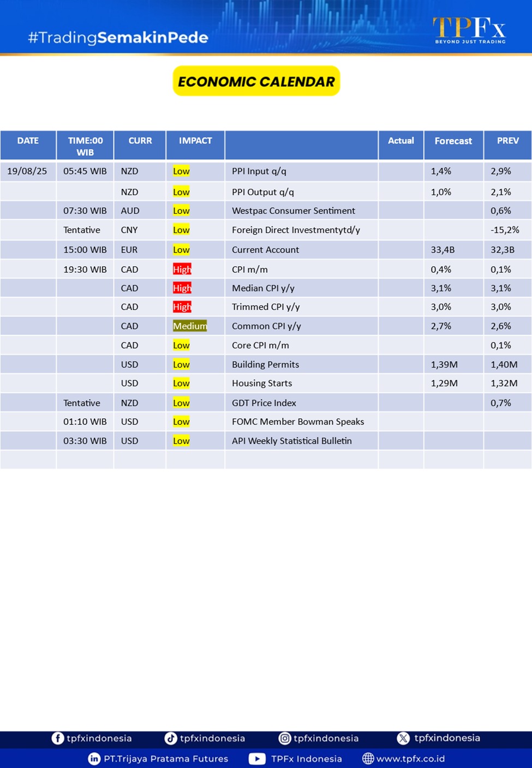
Task: Click the IMPACT column header
Action: [195, 141]
